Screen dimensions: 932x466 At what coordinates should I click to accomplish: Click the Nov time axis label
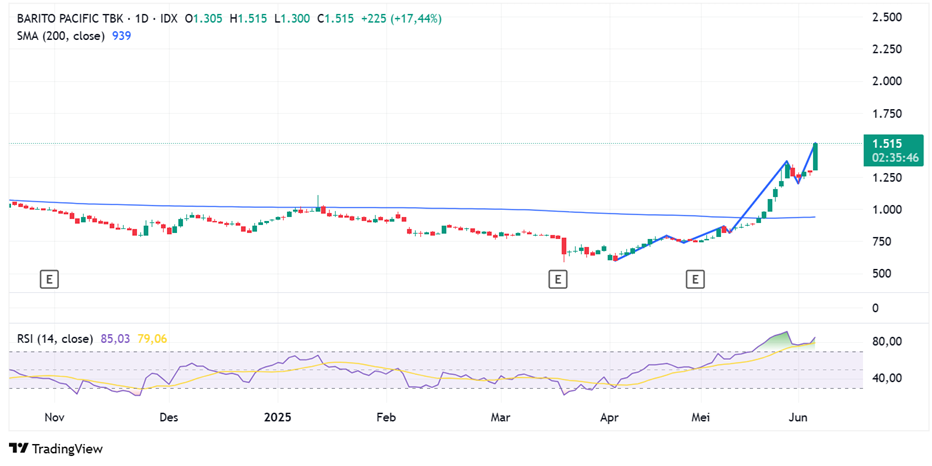point(54,418)
